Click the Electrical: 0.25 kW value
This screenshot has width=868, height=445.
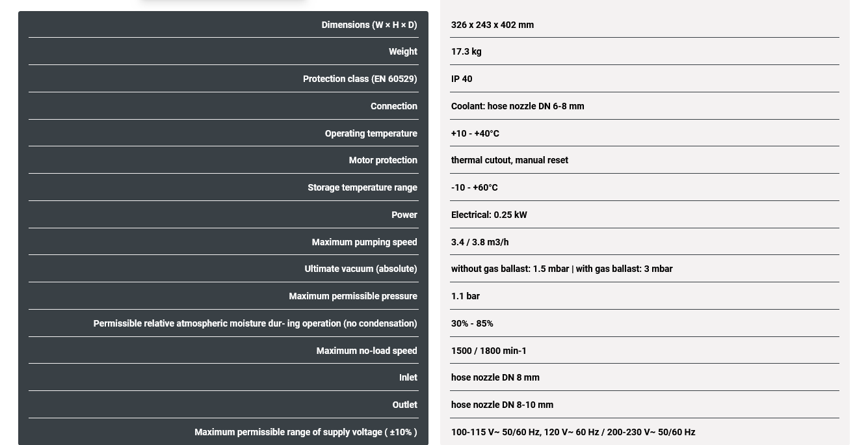click(x=489, y=215)
